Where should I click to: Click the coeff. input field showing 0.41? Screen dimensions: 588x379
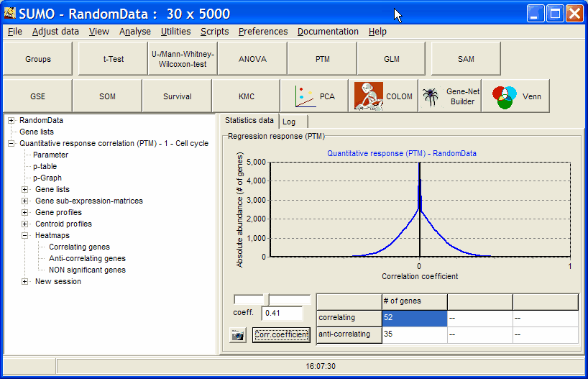(282, 313)
